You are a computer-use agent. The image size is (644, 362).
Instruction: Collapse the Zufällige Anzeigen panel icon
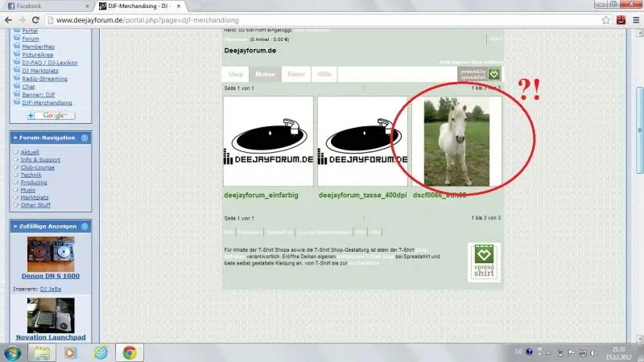pos(85,227)
